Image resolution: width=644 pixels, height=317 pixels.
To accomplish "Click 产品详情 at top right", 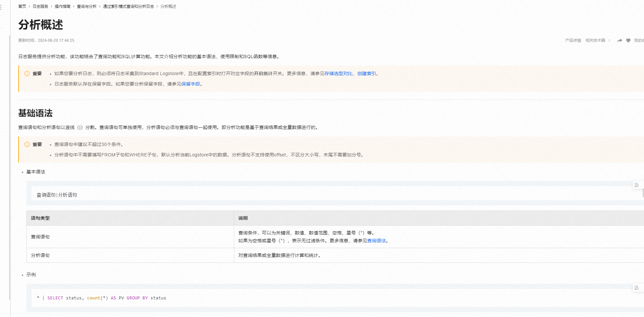I will (x=573, y=40).
